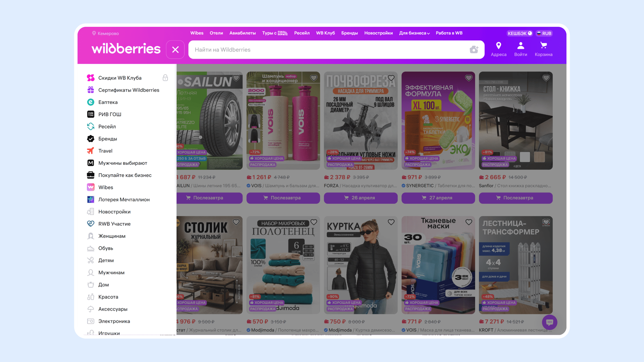Open Туры с Fun&Sun link
The height and width of the screenshot is (362, 644).
pyautogui.click(x=275, y=33)
